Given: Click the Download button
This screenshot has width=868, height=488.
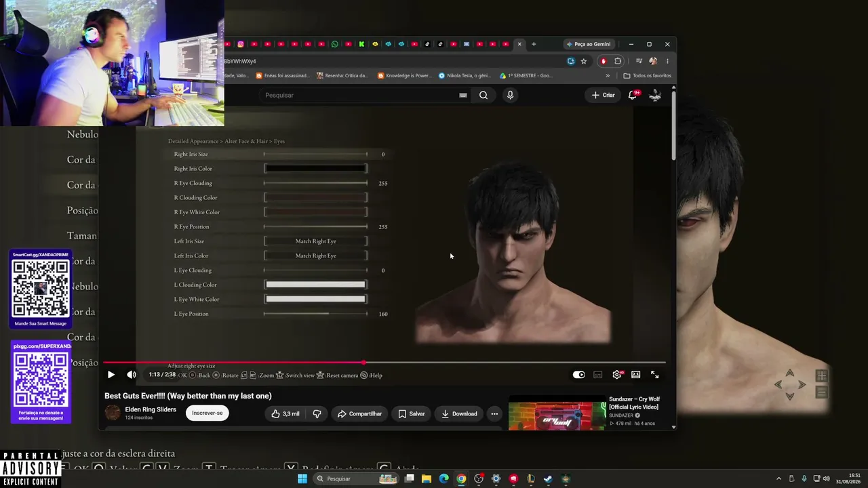Looking at the screenshot, I should [459, 413].
